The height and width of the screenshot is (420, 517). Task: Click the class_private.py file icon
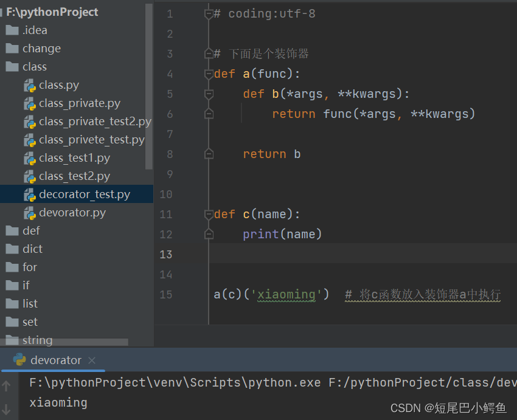pyautogui.click(x=30, y=103)
